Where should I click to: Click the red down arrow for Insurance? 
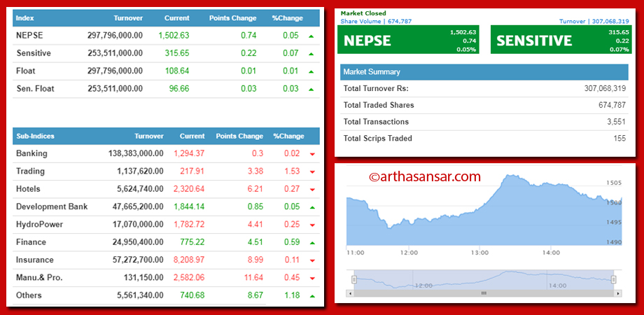coord(312,260)
